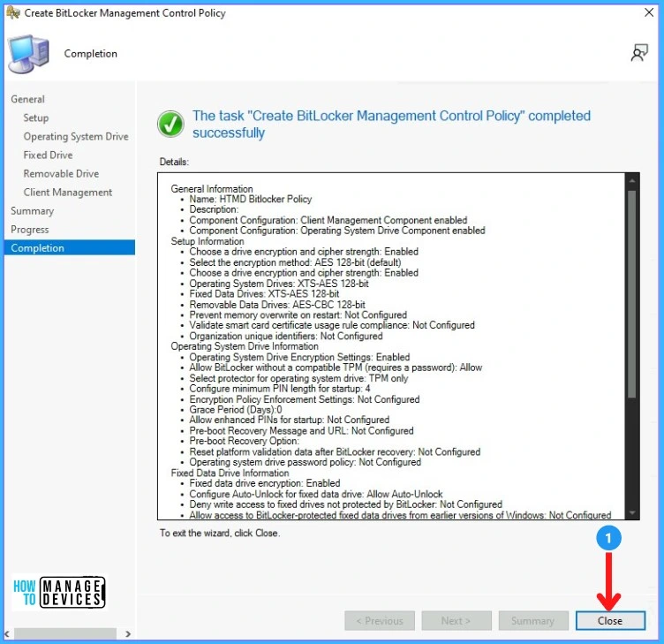
Task: Select Client Management step
Action: tap(68, 193)
